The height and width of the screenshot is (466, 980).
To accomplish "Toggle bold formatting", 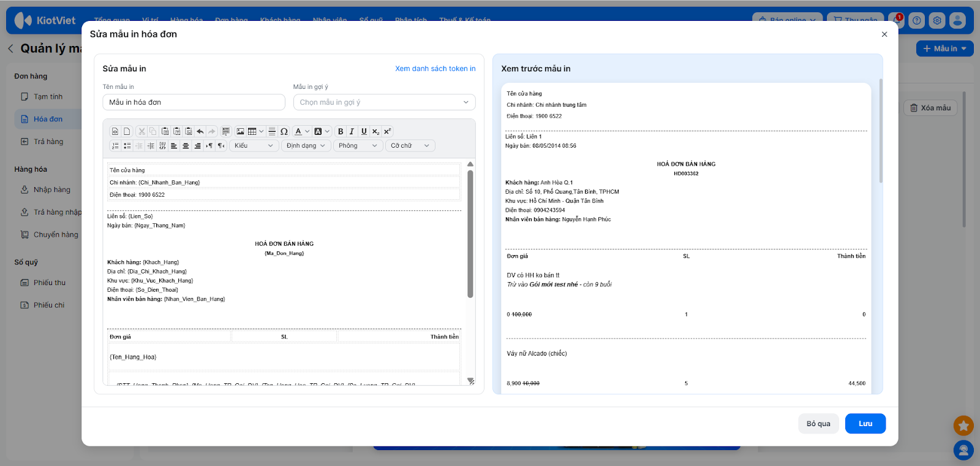I will (x=341, y=131).
